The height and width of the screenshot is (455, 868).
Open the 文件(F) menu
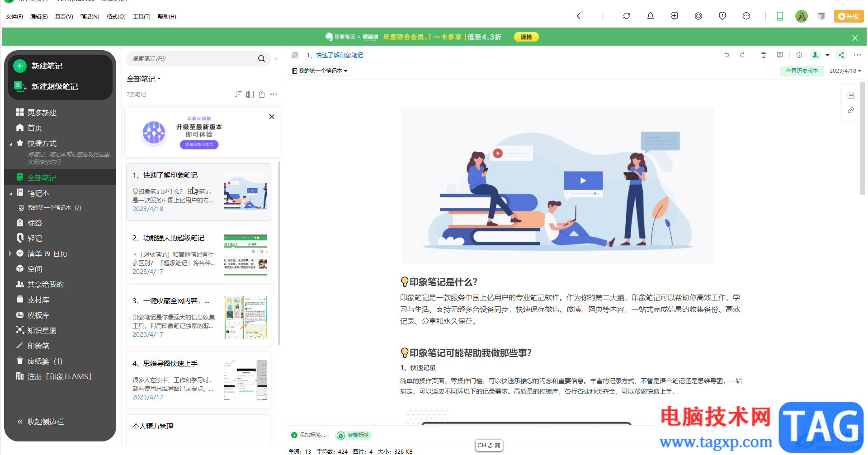point(14,17)
